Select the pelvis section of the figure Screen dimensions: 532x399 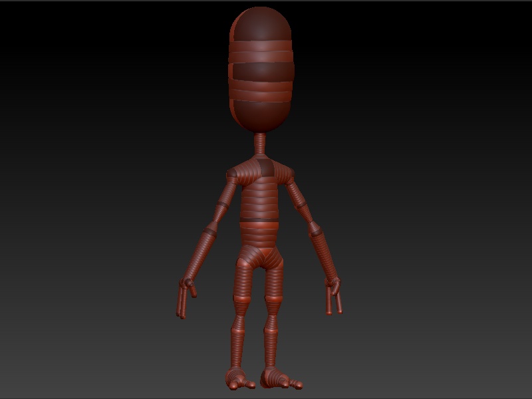point(259,257)
